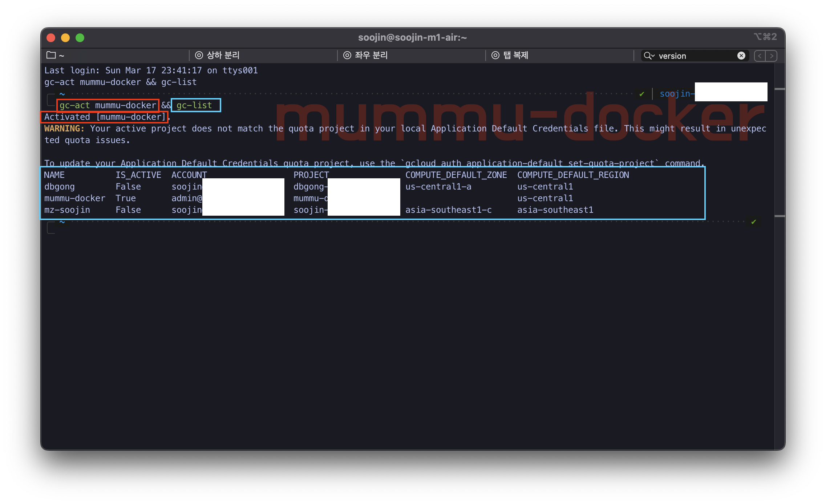Clear the 'version' search text
Screen dimensions: 826x504
point(741,56)
